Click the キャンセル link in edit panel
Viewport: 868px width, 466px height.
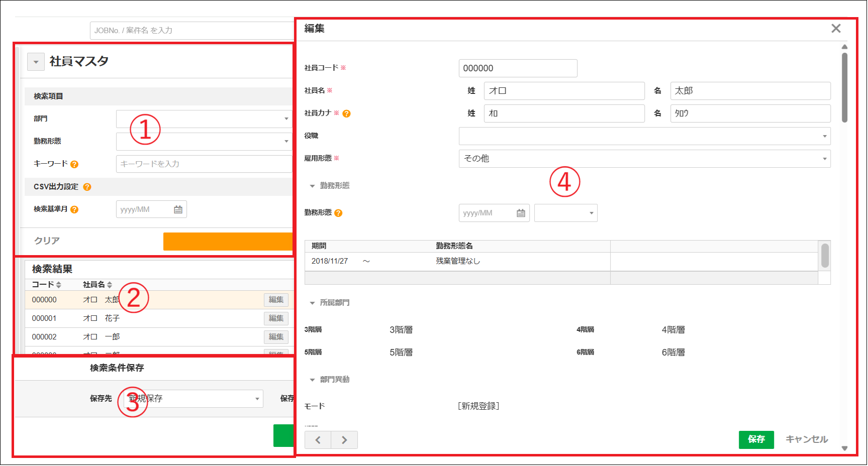[x=807, y=439]
